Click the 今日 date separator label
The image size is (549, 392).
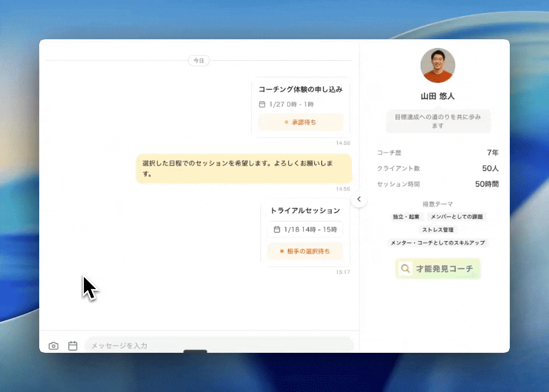click(198, 60)
